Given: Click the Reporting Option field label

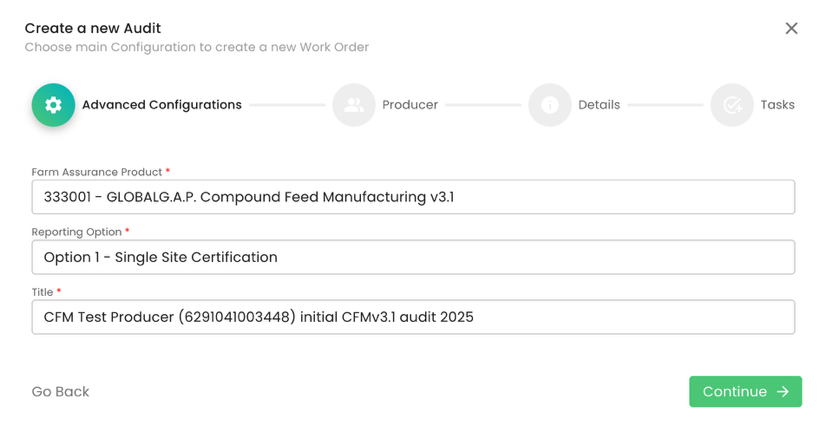Looking at the screenshot, I should pyautogui.click(x=76, y=232).
